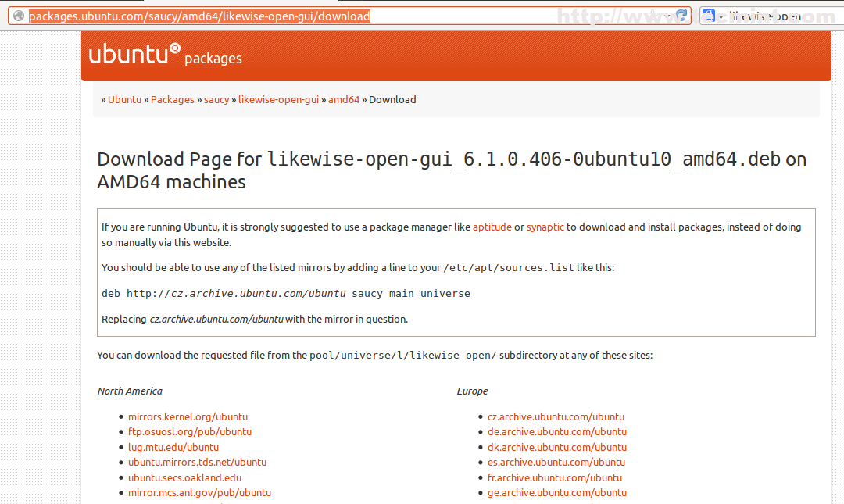Open likewise-open-gui breadcrumb link
Image resolution: width=844 pixels, height=504 pixels.
(278, 99)
